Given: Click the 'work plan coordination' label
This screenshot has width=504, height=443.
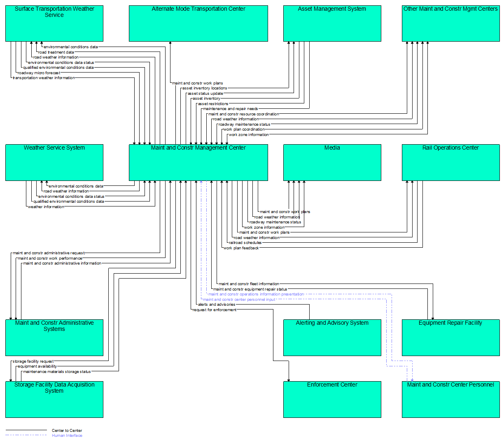Looking at the screenshot, I should [244, 129].
